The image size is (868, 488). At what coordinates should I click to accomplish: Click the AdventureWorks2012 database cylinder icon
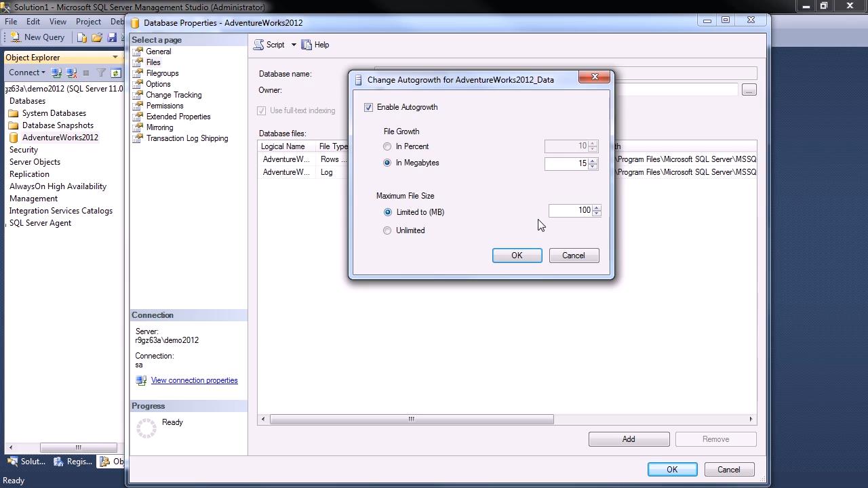point(13,138)
